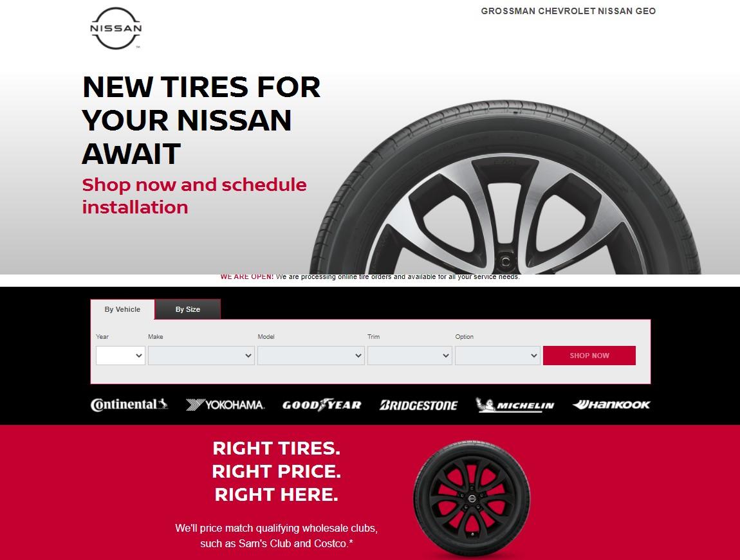The width and height of the screenshot is (740, 560).
Task: Open the Model dropdown list
Action: click(311, 356)
